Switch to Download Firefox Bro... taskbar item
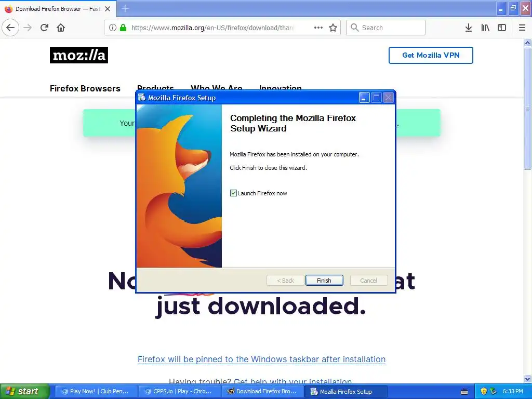This screenshot has width=532, height=399. (262, 391)
